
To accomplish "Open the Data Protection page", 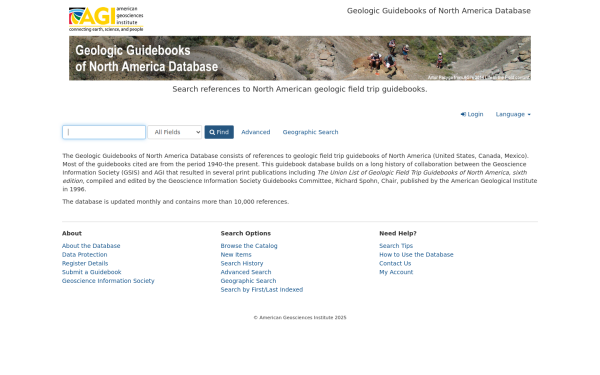I will (x=85, y=254).
